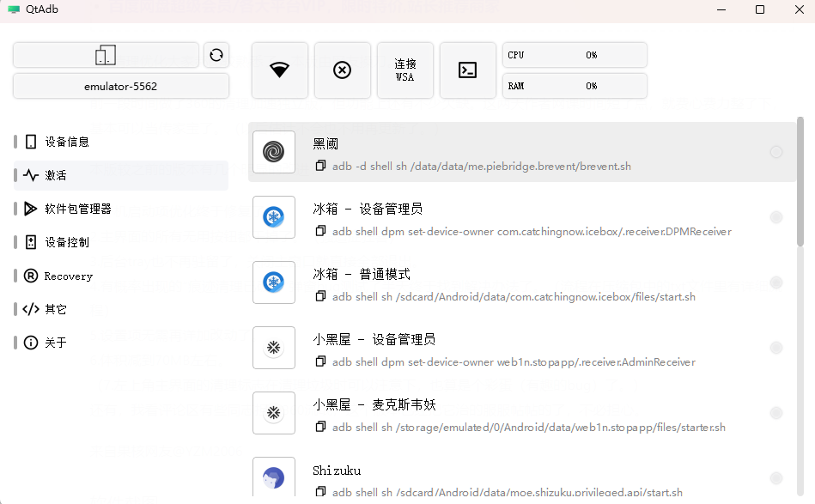
Task: Copy the Shizuku start.sh command
Action: (x=320, y=491)
